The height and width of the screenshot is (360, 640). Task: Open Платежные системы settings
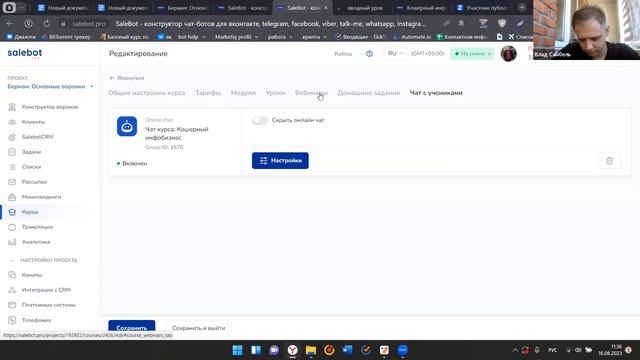[48, 305]
